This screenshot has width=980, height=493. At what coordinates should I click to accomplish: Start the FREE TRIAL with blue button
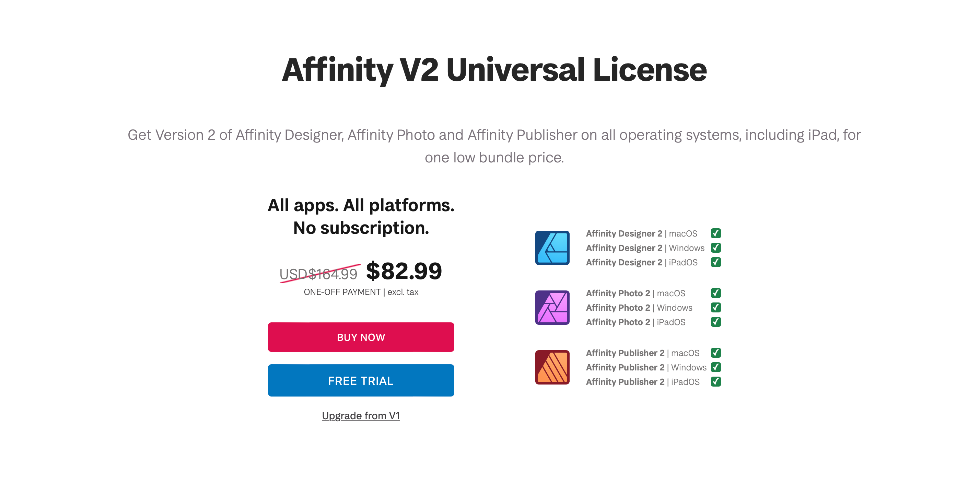tap(361, 380)
